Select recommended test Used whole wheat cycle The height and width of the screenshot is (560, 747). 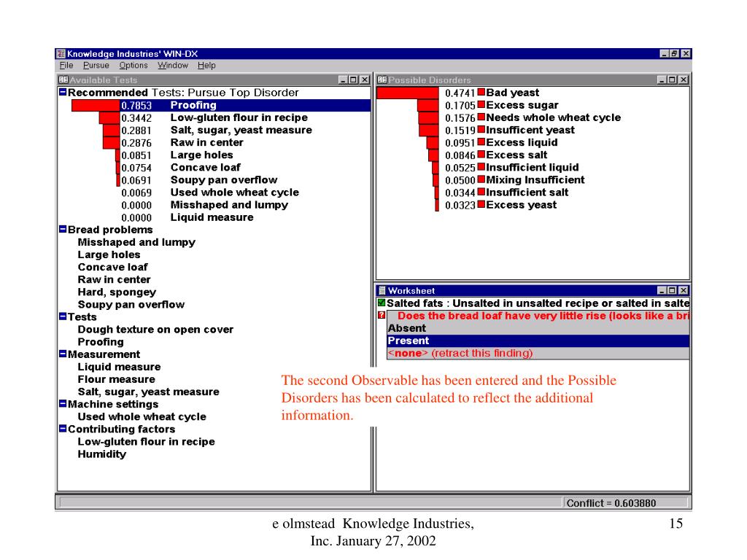pos(234,192)
